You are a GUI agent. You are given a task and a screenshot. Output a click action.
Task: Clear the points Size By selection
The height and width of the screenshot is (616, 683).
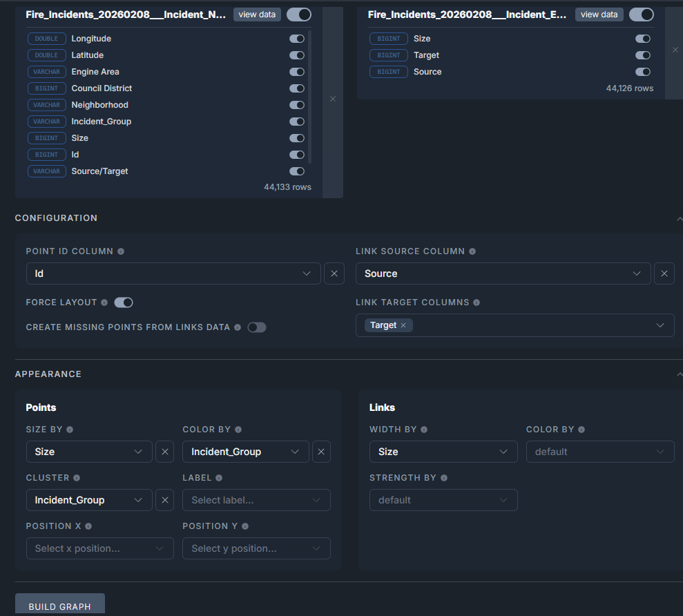164,452
